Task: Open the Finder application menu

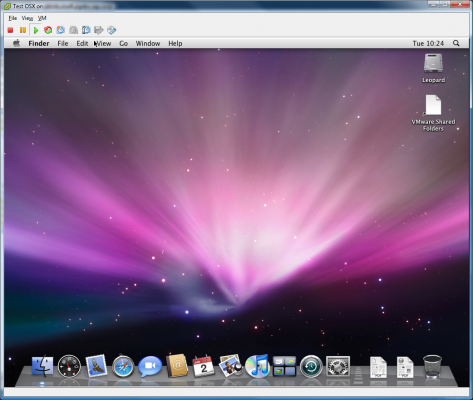Action: point(39,43)
